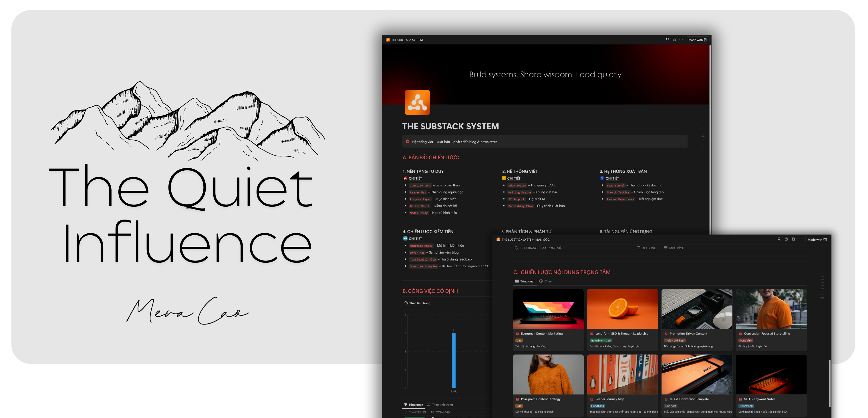The height and width of the screenshot is (418, 868).
Task: Open Testimonial Flow link
Action: click(423, 259)
